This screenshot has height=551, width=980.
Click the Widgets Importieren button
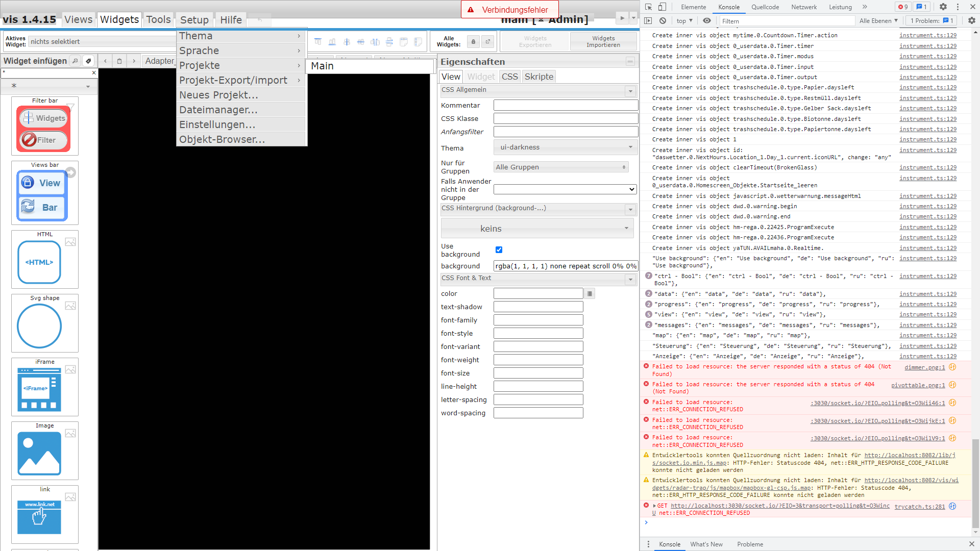pos(603,42)
